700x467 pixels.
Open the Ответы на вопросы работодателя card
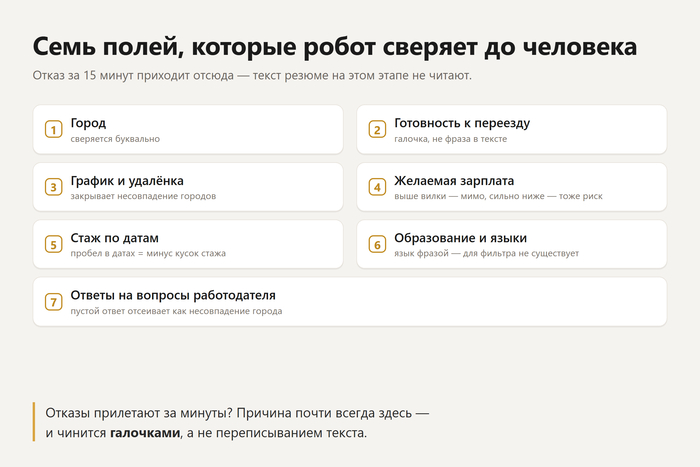pyautogui.click(x=350, y=302)
